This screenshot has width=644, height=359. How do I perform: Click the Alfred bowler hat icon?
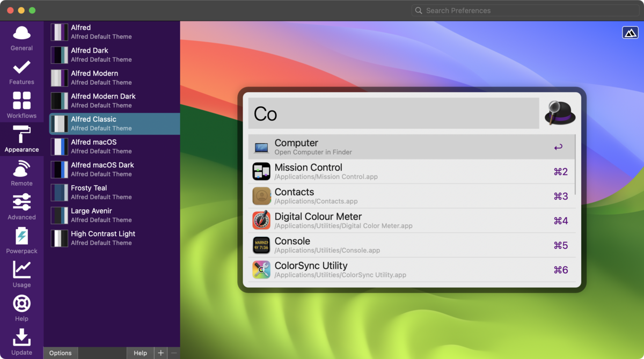[560, 113]
